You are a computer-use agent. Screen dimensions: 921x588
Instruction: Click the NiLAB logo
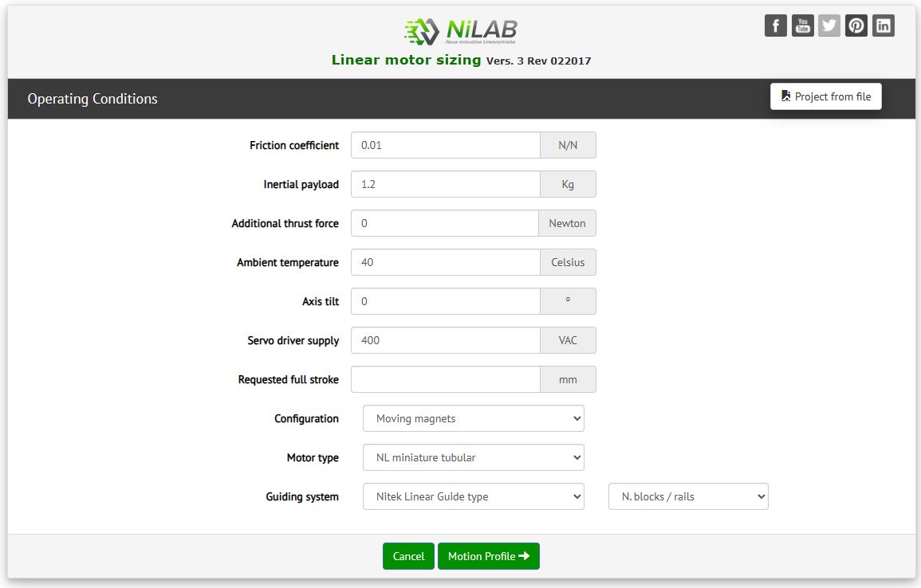[461, 30]
